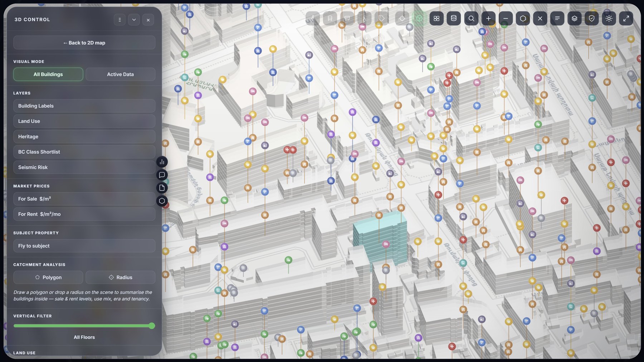644x362 pixels.
Task: Select All Buildings visual mode
Action: [x=48, y=74]
